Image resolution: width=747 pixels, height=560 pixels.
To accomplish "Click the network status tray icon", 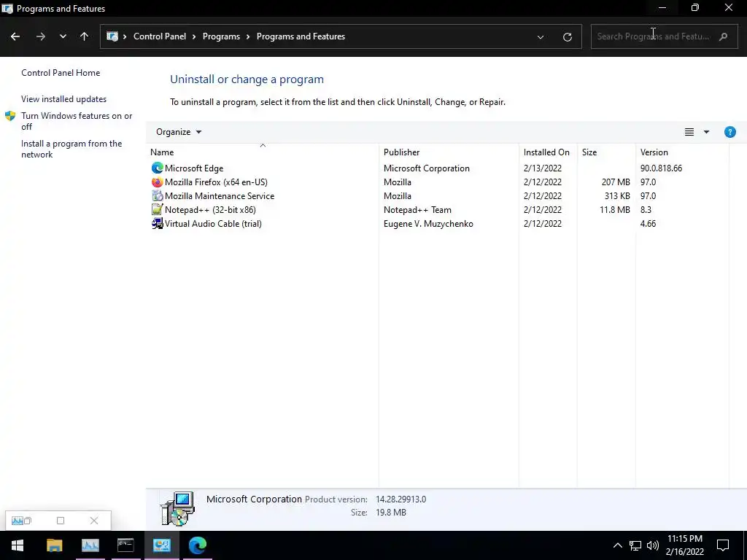I will [x=635, y=545].
